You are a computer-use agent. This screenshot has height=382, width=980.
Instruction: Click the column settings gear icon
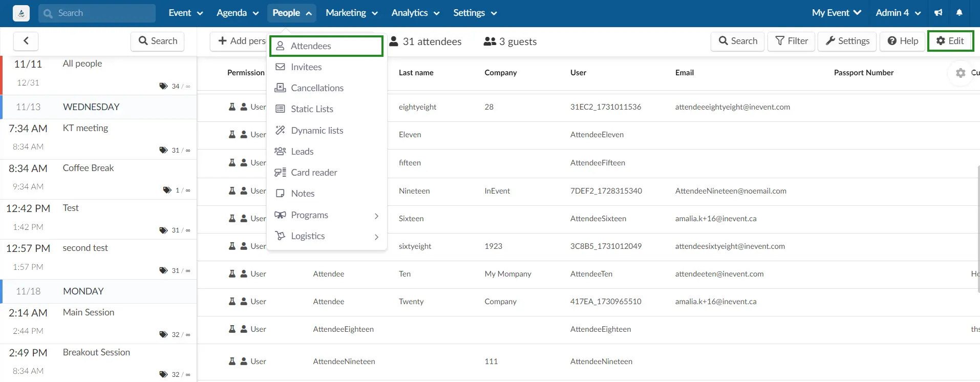(961, 73)
